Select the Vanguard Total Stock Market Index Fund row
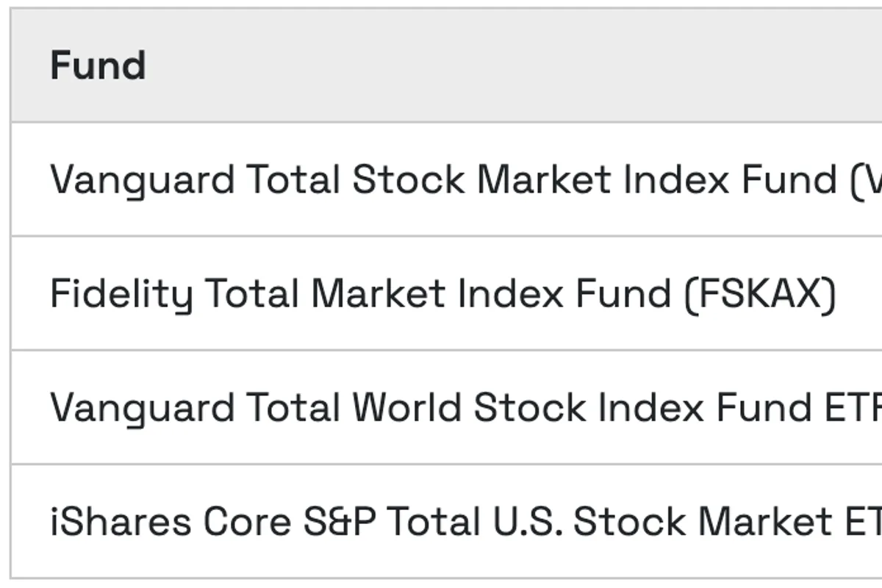Screen dimensions: 882x588 (441, 180)
